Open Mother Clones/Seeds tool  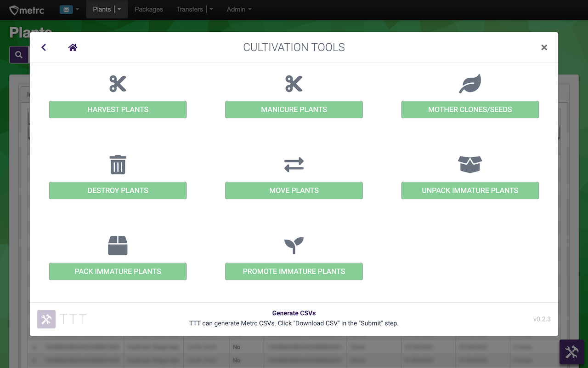[x=470, y=109]
